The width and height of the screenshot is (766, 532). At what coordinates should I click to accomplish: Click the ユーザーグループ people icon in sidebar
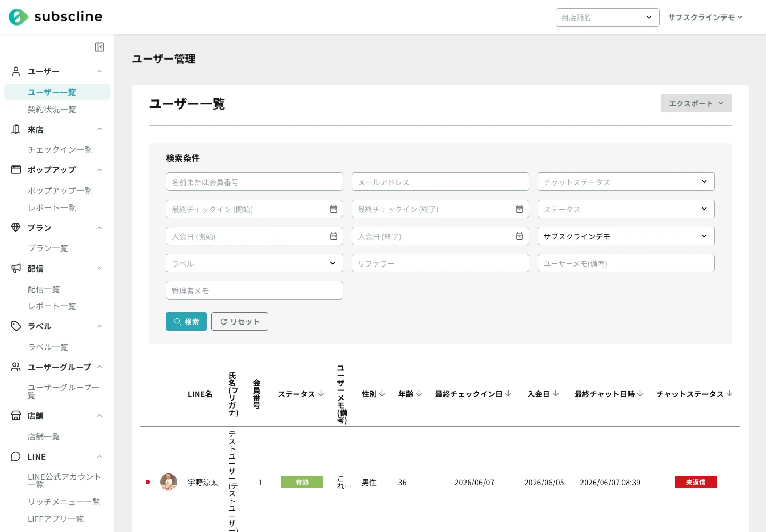pyautogui.click(x=16, y=367)
